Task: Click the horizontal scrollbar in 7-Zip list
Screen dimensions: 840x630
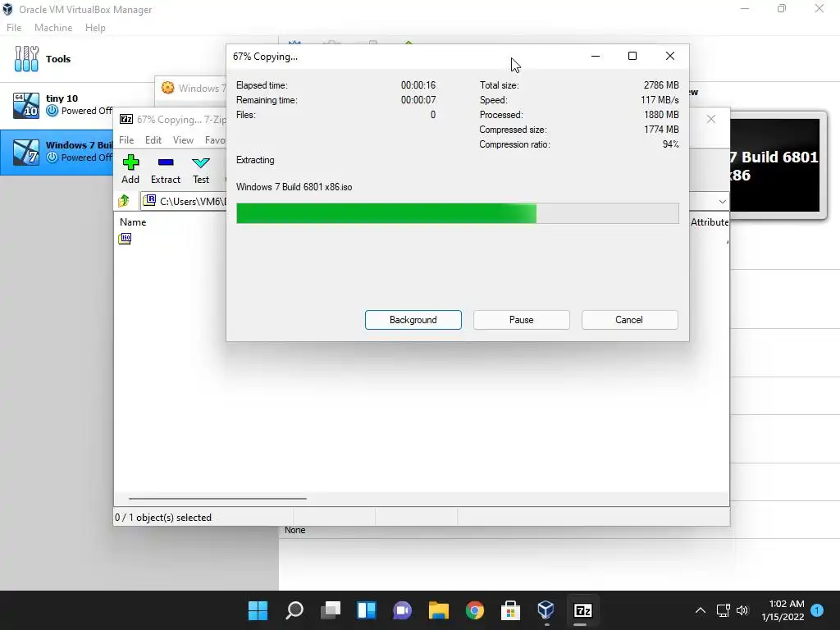Action: pyautogui.click(x=217, y=498)
